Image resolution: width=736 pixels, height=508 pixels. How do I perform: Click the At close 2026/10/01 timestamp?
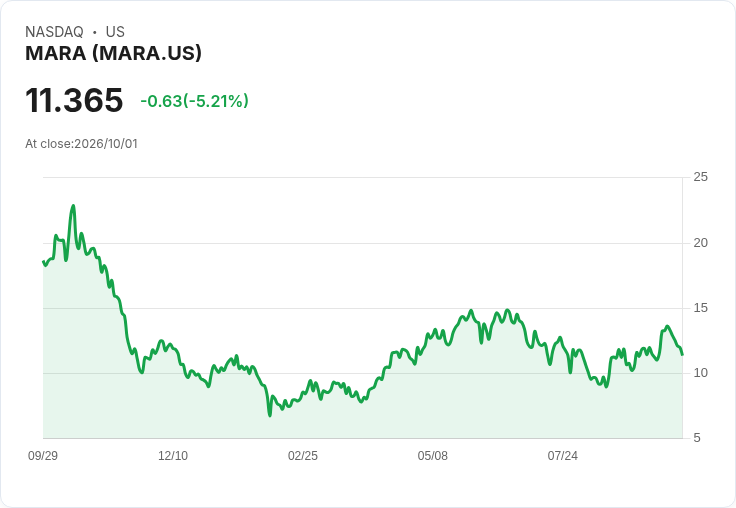[81, 144]
